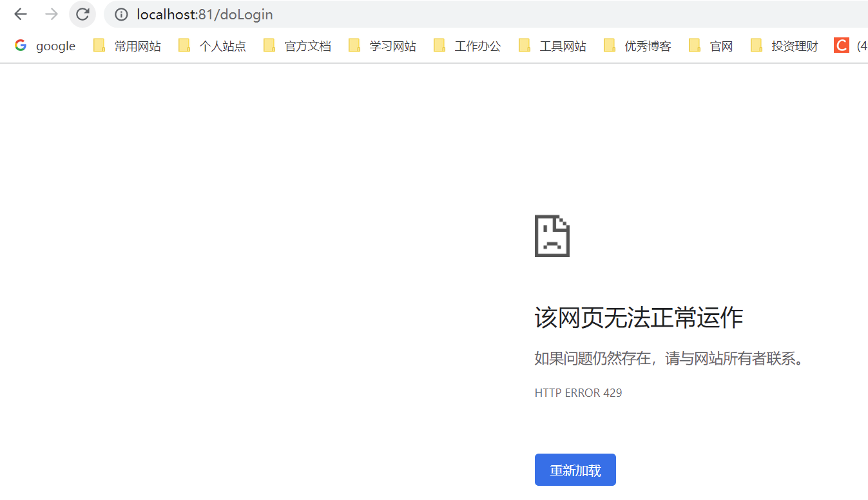Click the HTTP ERROR 429 text
The width and height of the screenshot is (868, 500).
tap(579, 392)
